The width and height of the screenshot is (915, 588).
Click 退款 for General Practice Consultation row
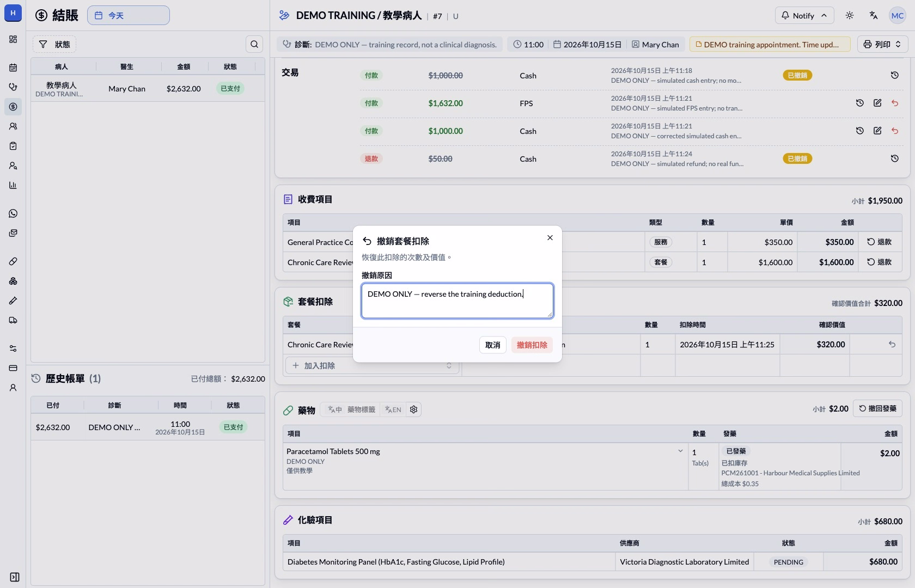880,242
